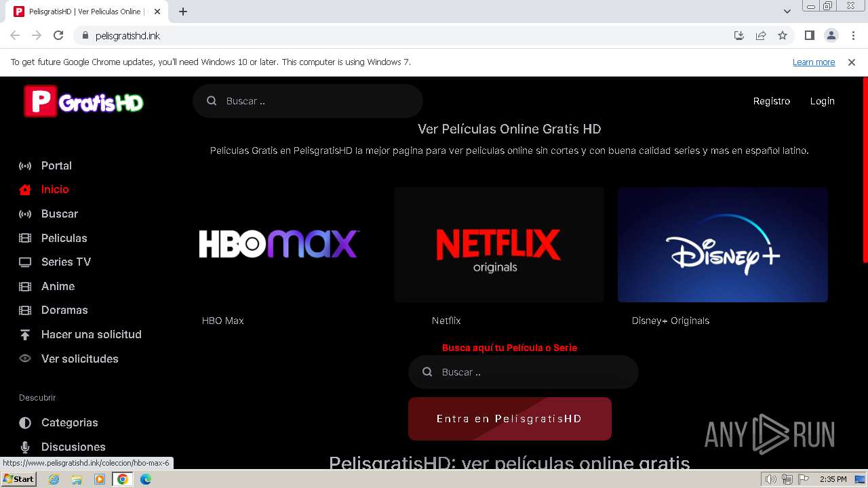
Task: Open the Chrome profile avatar icon
Action: pos(831,35)
